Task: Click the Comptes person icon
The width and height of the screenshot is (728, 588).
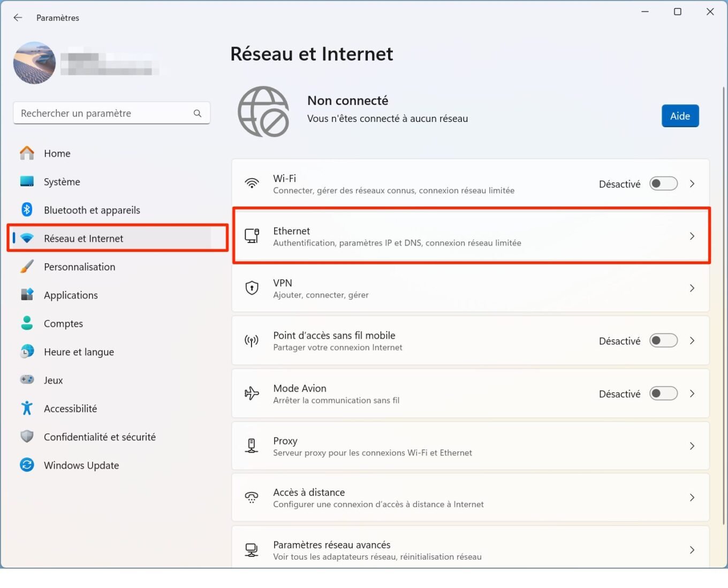Action: (x=27, y=323)
